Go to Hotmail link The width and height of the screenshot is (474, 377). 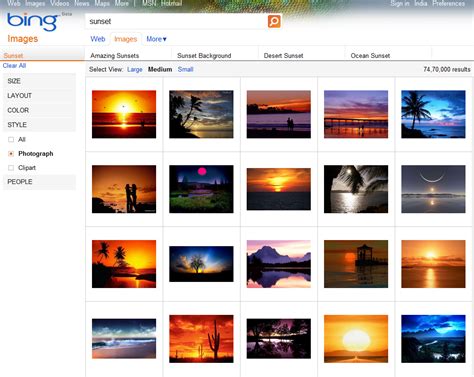coord(171,3)
